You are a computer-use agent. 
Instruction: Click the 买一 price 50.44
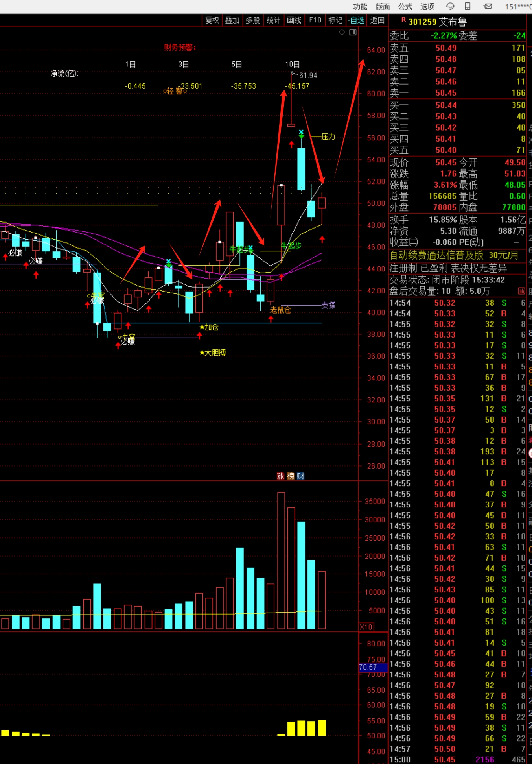[446, 105]
